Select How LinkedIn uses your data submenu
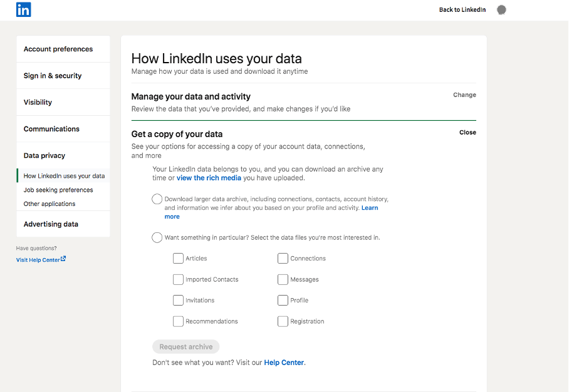The image size is (569, 392). [64, 176]
